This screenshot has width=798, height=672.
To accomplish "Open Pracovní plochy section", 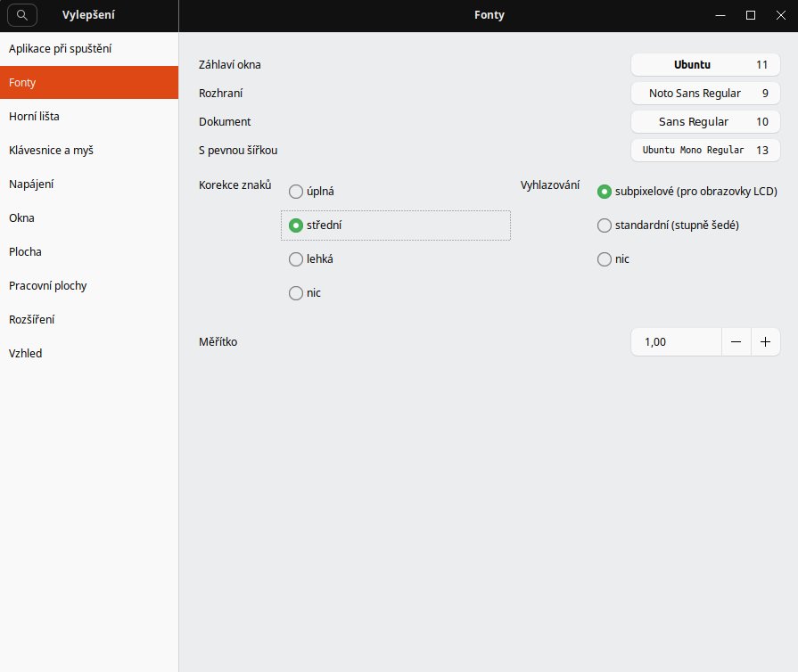I will click(x=89, y=285).
